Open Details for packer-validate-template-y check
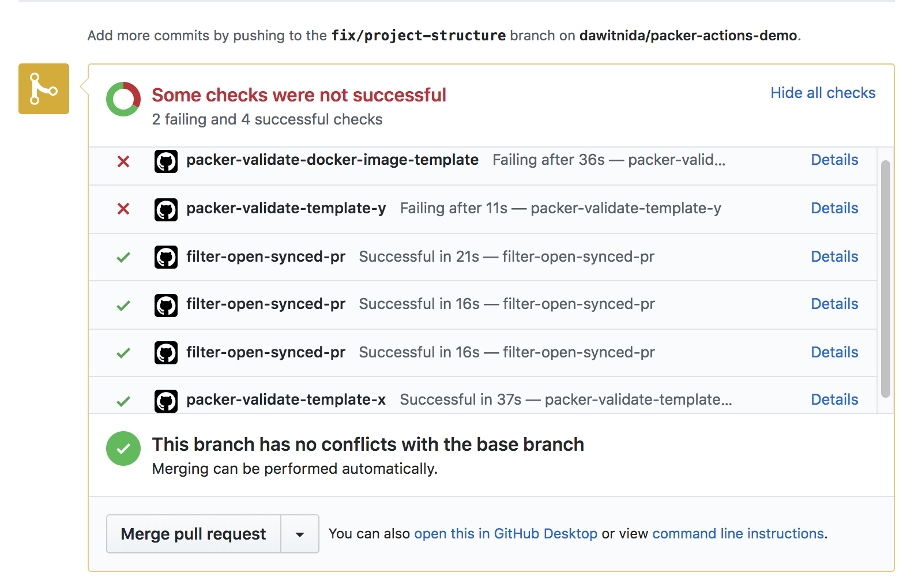Viewport: 918px width, 588px height. click(834, 208)
